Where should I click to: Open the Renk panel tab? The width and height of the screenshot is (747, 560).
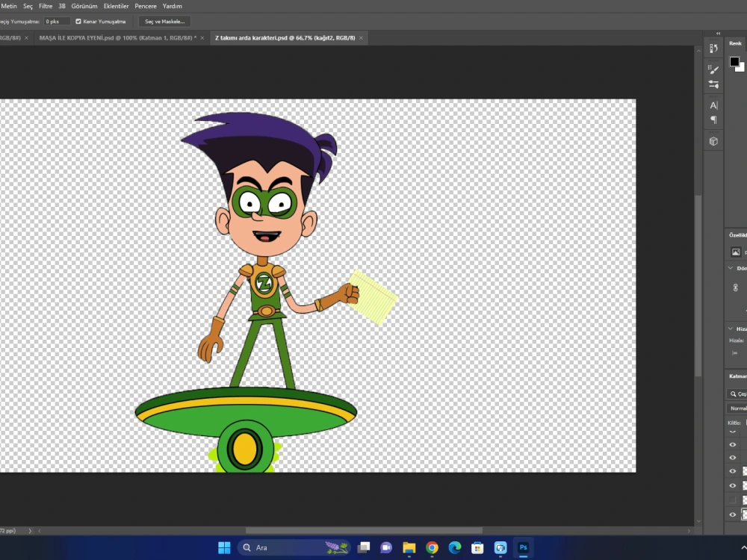[x=735, y=43]
